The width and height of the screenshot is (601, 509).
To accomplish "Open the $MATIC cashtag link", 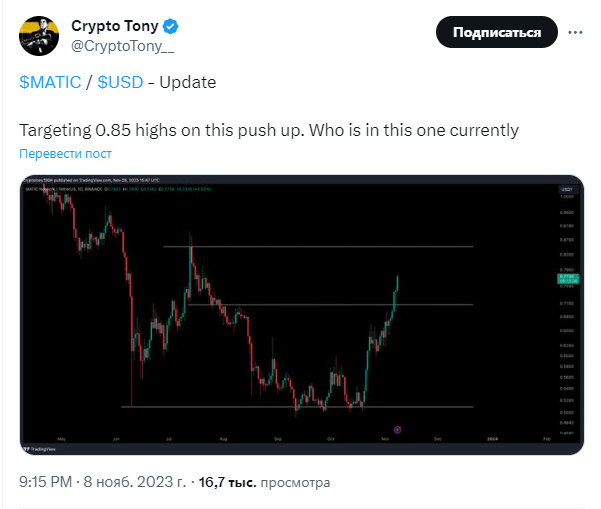I will click(x=50, y=82).
